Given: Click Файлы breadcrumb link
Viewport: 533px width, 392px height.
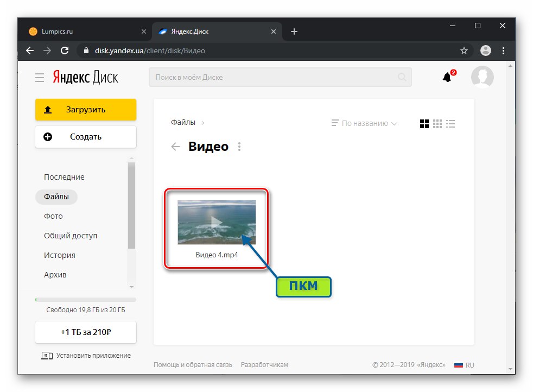Looking at the screenshot, I should pos(183,122).
